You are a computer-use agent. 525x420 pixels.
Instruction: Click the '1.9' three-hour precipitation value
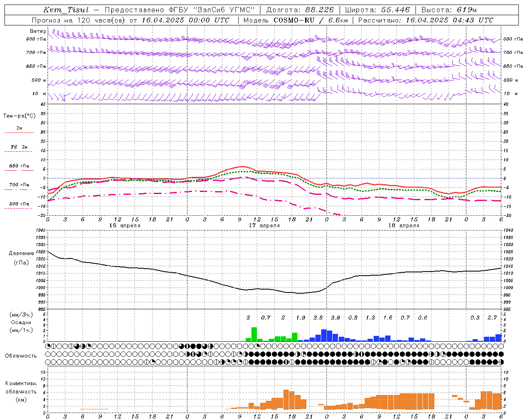pyautogui.click(x=301, y=317)
